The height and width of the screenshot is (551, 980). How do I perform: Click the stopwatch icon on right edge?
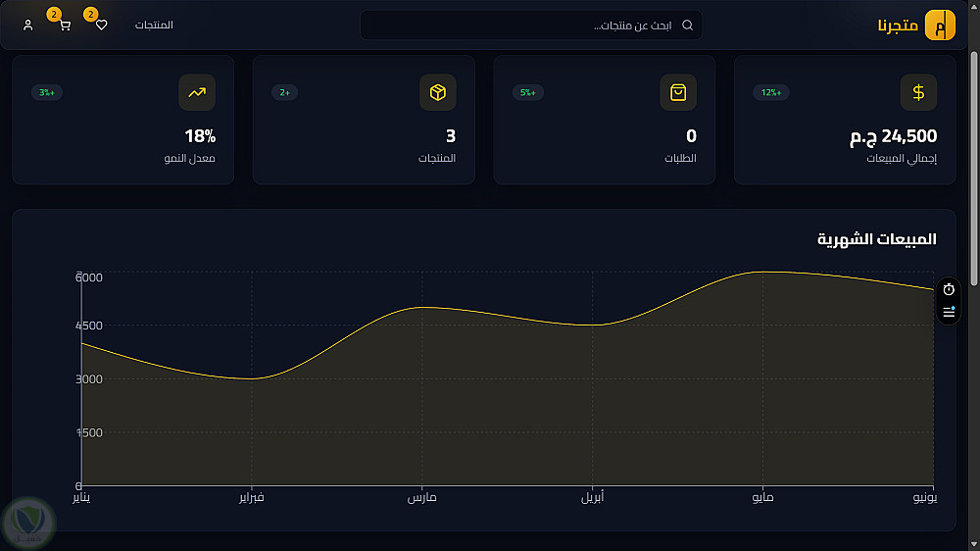pos(949,289)
